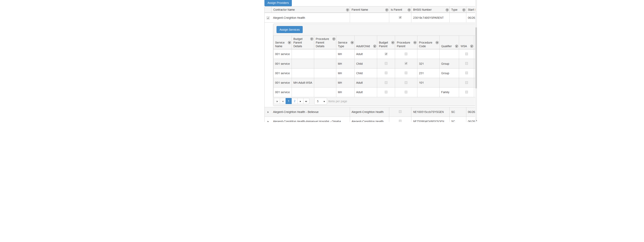This screenshot has width=644, height=242.
Task: Open the Adult/Child column filter
Action: click(375, 46)
